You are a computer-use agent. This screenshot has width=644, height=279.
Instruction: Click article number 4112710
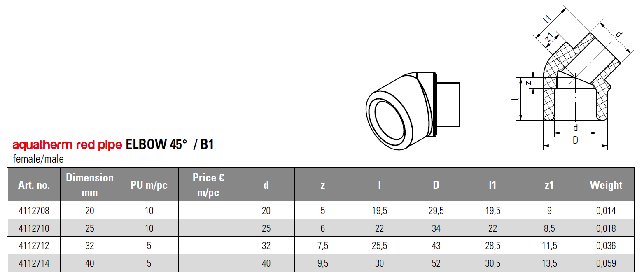[x=34, y=228]
